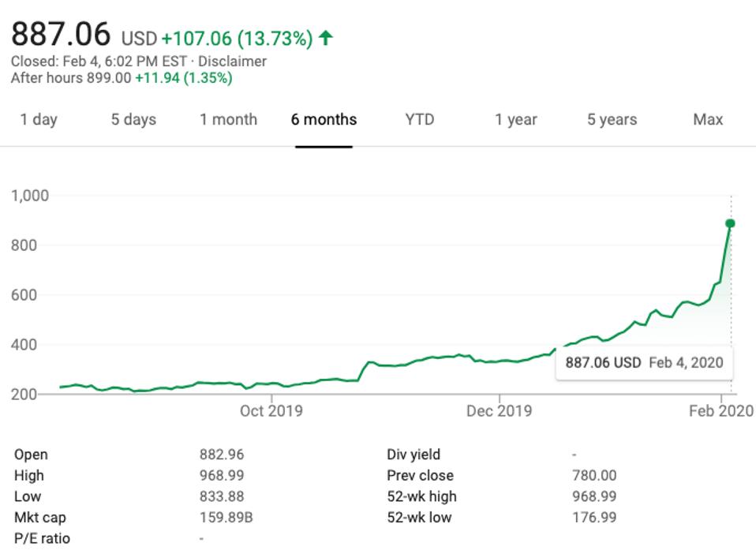
Task: Show the 1 year chart
Action: pyautogui.click(x=516, y=120)
